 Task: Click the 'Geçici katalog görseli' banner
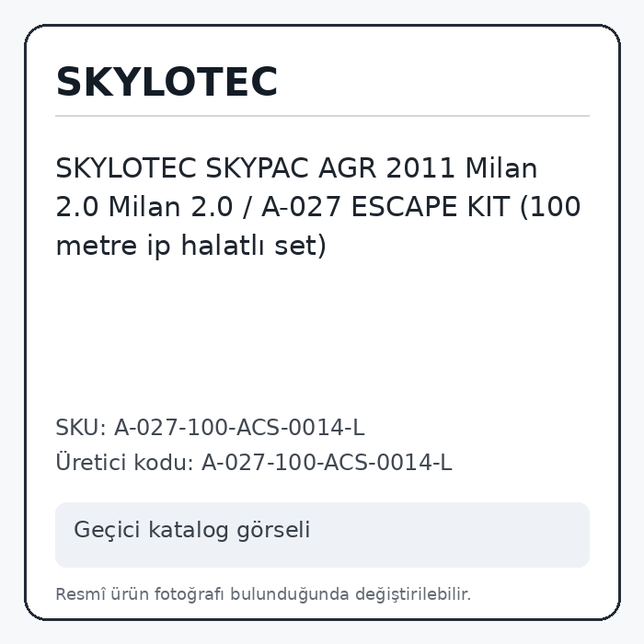pyautogui.click(x=322, y=535)
